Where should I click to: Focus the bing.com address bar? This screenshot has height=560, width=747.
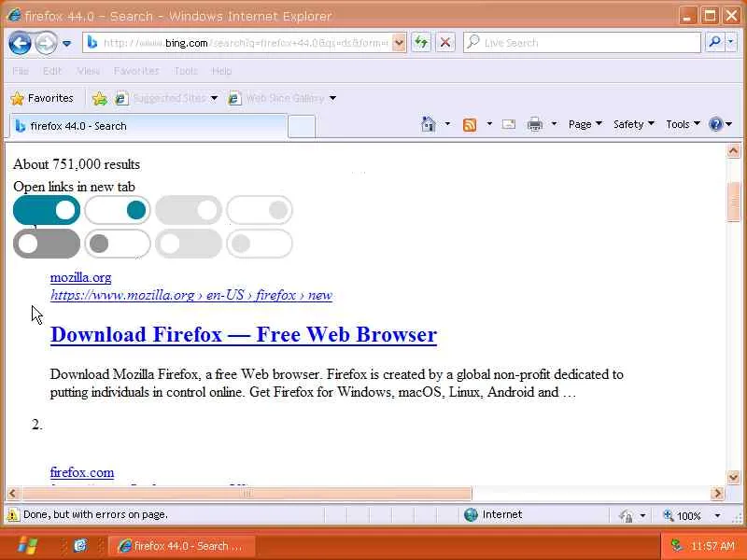[245, 43]
